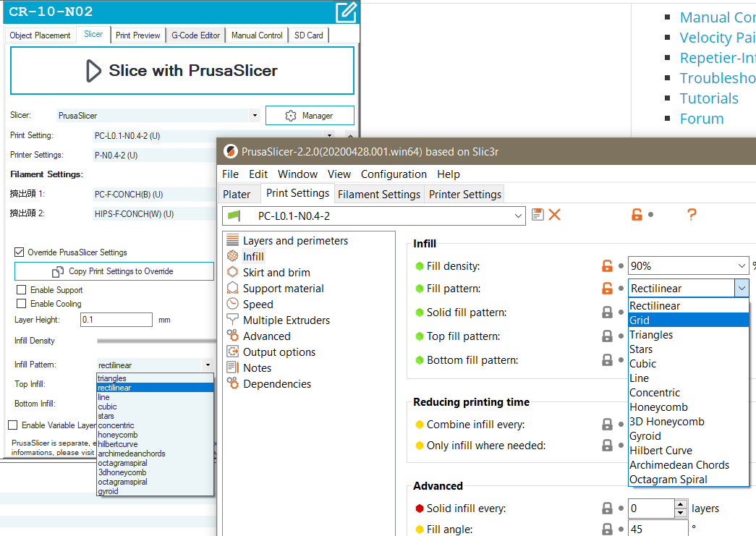Open the Configuration menu
The width and height of the screenshot is (756, 536).
(x=394, y=174)
